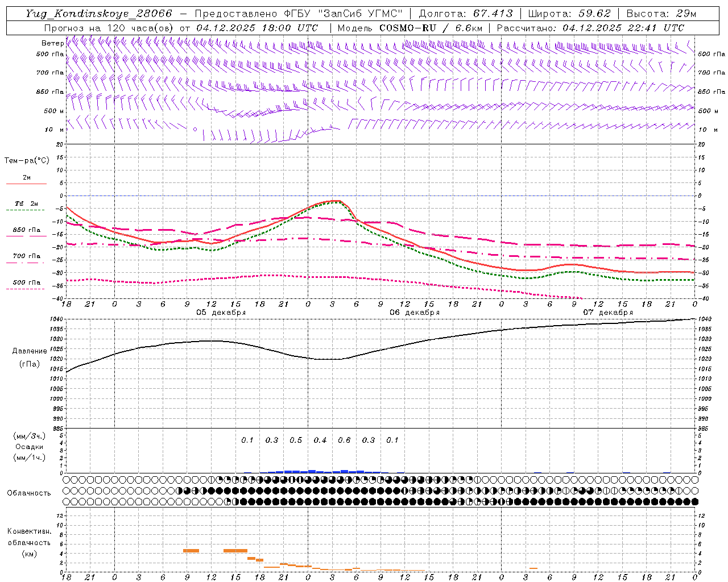Select the (мм/1ч.) precipitation unit label

30,458
